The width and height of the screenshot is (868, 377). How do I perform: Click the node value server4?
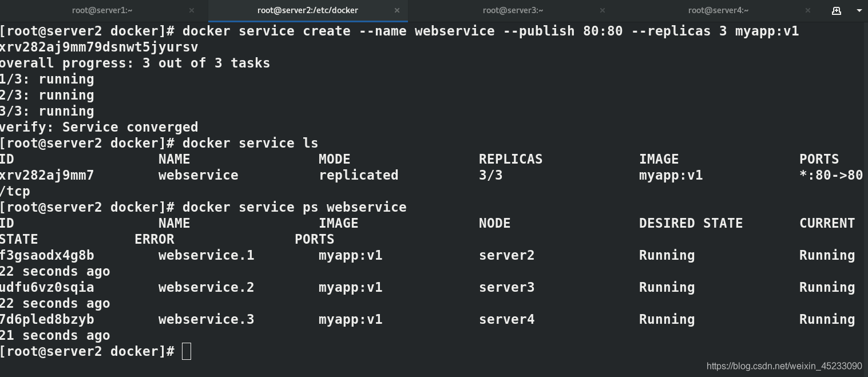coord(506,319)
